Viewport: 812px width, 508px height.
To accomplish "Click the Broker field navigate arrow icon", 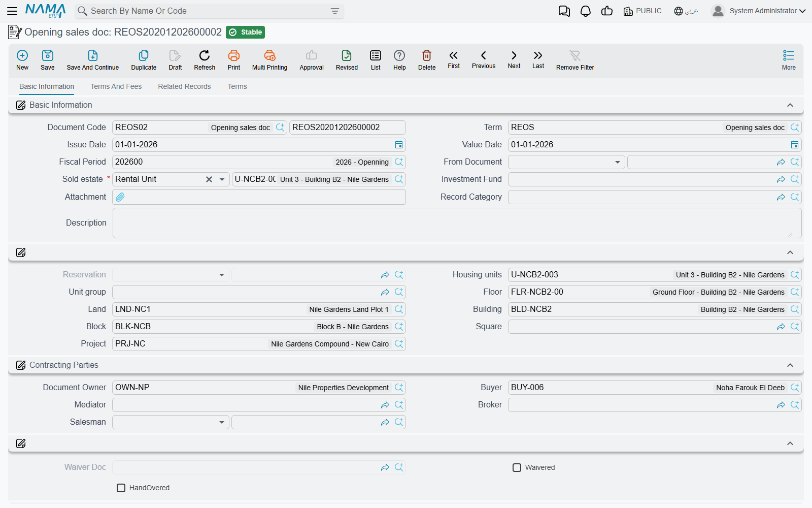I will click(x=781, y=405).
